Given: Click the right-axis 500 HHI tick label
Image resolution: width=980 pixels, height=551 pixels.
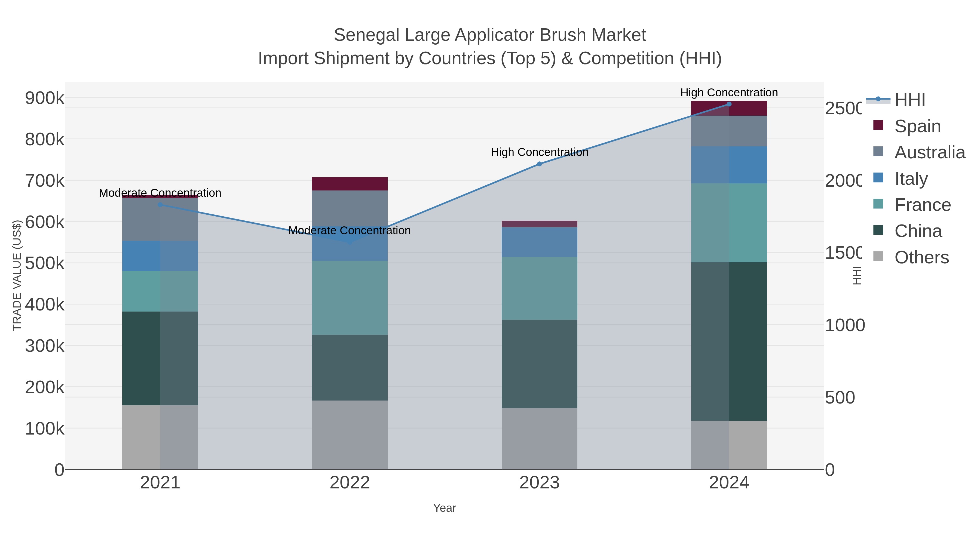Looking at the screenshot, I should [x=840, y=398].
